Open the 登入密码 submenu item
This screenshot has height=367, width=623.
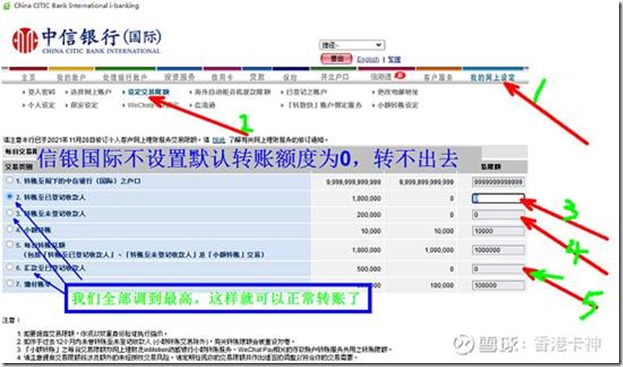[41, 92]
